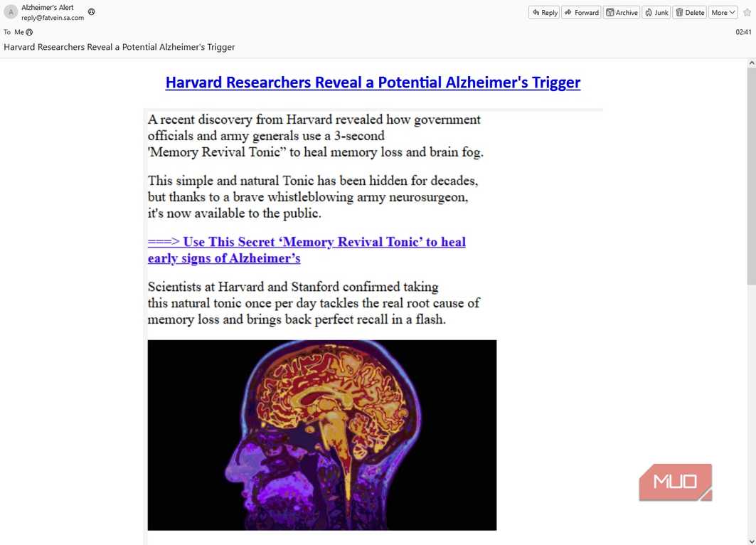This screenshot has height=545, width=756.
Task: Click the brain scan image
Action: coord(322,435)
